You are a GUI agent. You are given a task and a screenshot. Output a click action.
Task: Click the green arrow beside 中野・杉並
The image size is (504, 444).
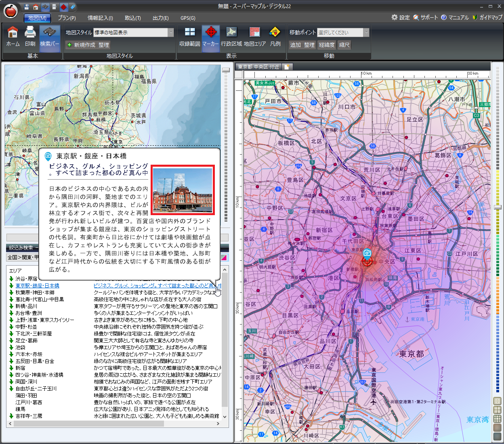tap(11, 327)
